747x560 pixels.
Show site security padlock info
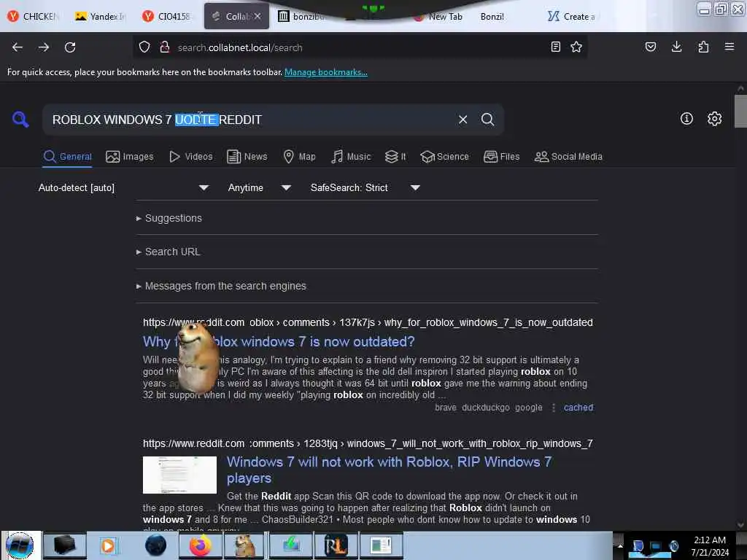(x=164, y=47)
